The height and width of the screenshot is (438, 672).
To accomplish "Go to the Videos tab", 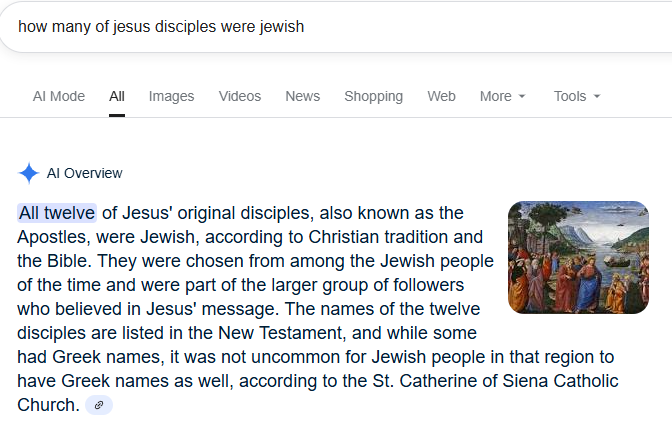I will (240, 96).
